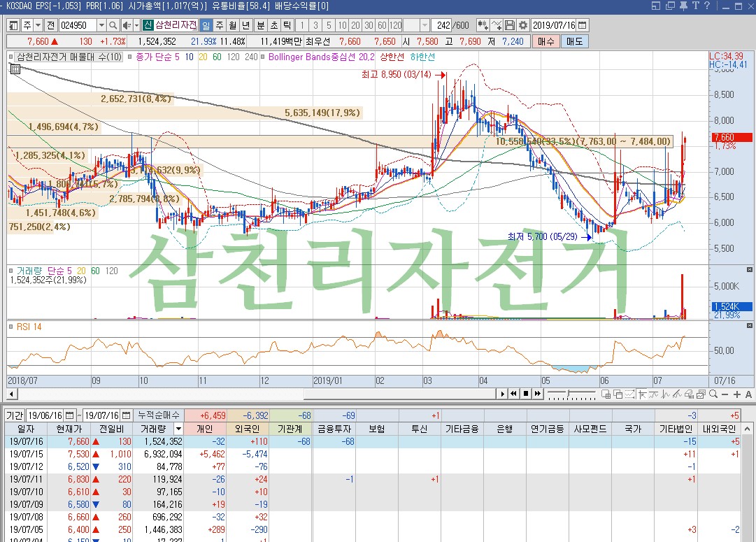Toggle the Bollinger Bands indicator checkbox
Image resolution: width=756 pixels, height=542 pixels.
point(262,57)
